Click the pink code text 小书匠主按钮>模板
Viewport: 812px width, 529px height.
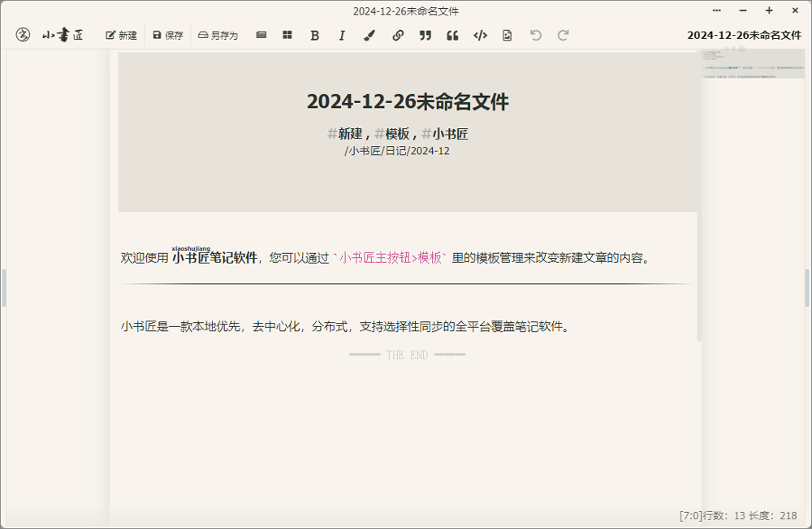tap(390, 258)
